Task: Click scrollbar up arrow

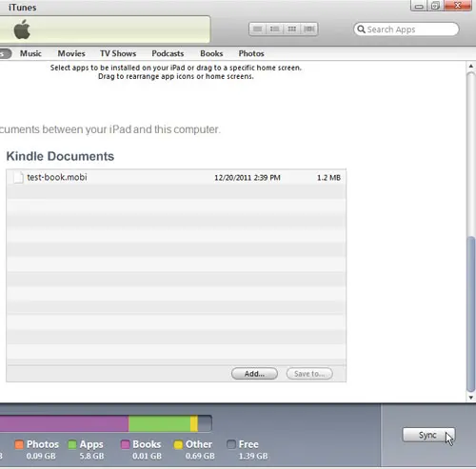Action: tap(471, 66)
